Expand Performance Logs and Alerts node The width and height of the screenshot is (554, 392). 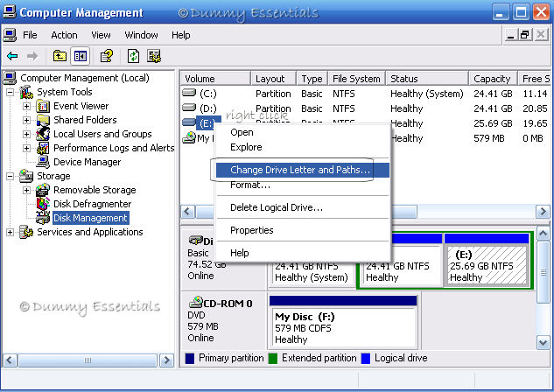[x=26, y=149]
